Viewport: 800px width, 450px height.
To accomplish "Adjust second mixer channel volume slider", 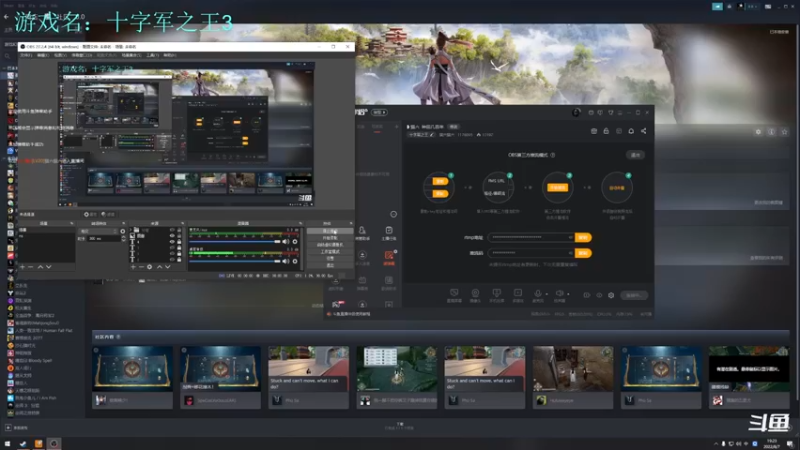I will [235, 261].
